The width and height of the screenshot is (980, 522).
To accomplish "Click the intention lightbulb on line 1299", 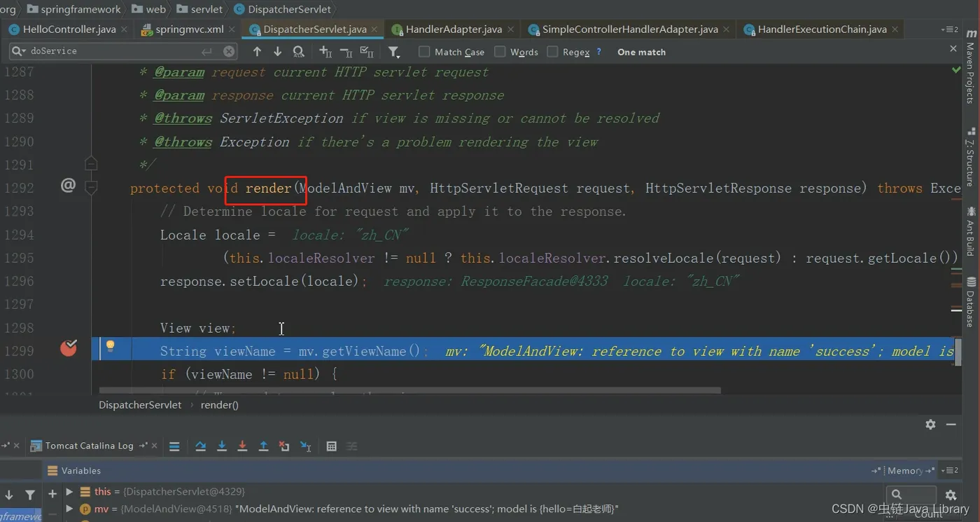I will [110, 345].
